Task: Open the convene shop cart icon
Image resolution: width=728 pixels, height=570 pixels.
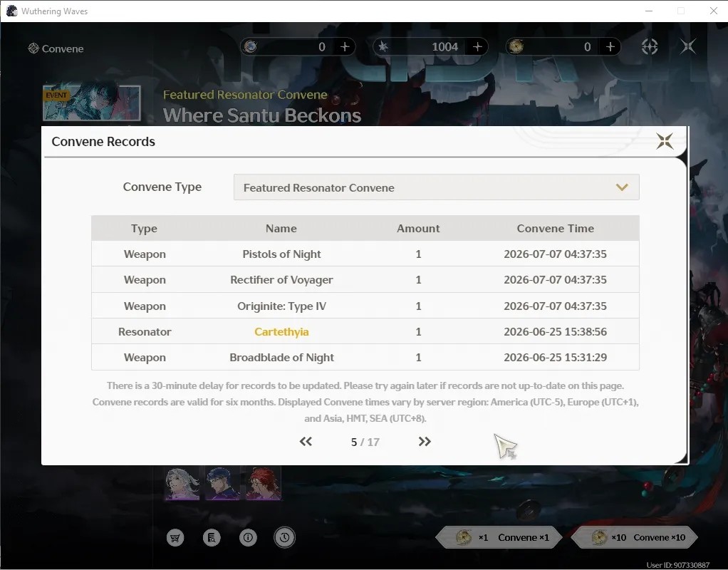Action: click(x=175, y=537)
